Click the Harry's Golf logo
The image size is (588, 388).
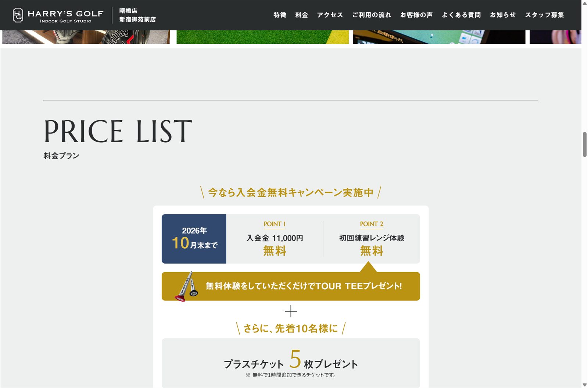58,15
